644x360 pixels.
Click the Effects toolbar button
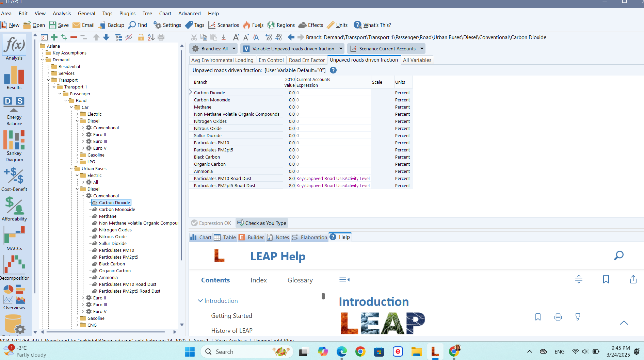[x=311, y=25]
